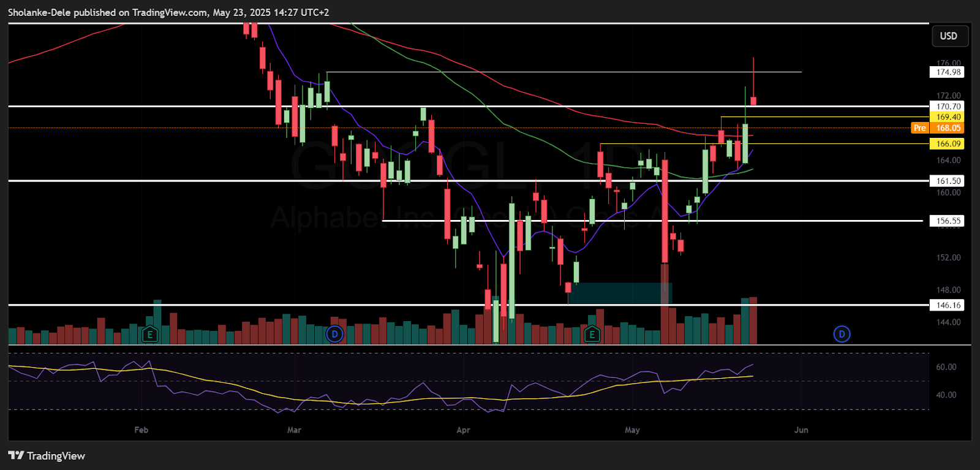980x470 pixels.
Task: Select the 156.55 price level label
Action: tap(947, 221)
